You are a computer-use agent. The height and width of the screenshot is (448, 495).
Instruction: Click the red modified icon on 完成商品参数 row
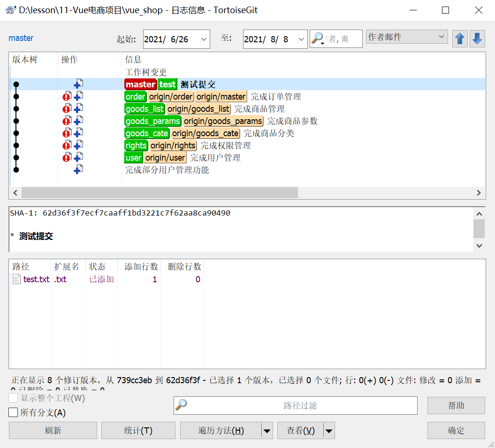click(67, 121)
